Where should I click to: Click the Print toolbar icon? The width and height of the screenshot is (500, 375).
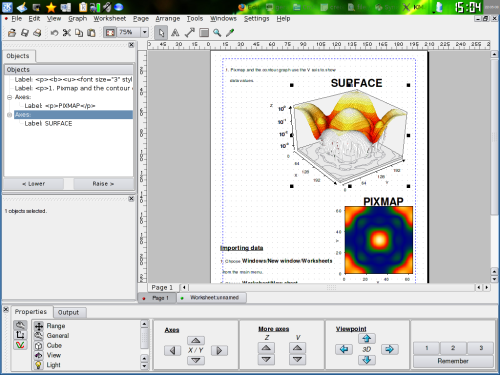tap(37, 33)
